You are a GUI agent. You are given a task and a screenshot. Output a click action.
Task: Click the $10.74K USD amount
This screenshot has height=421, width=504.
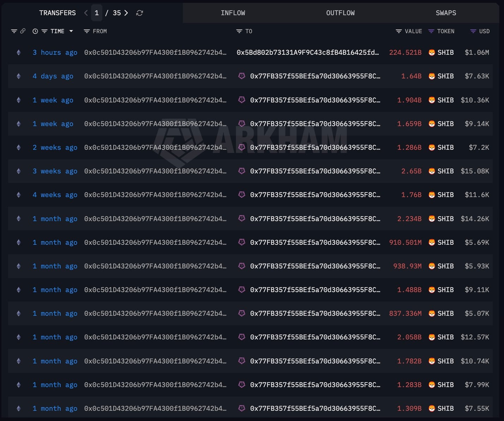point(475,361)
